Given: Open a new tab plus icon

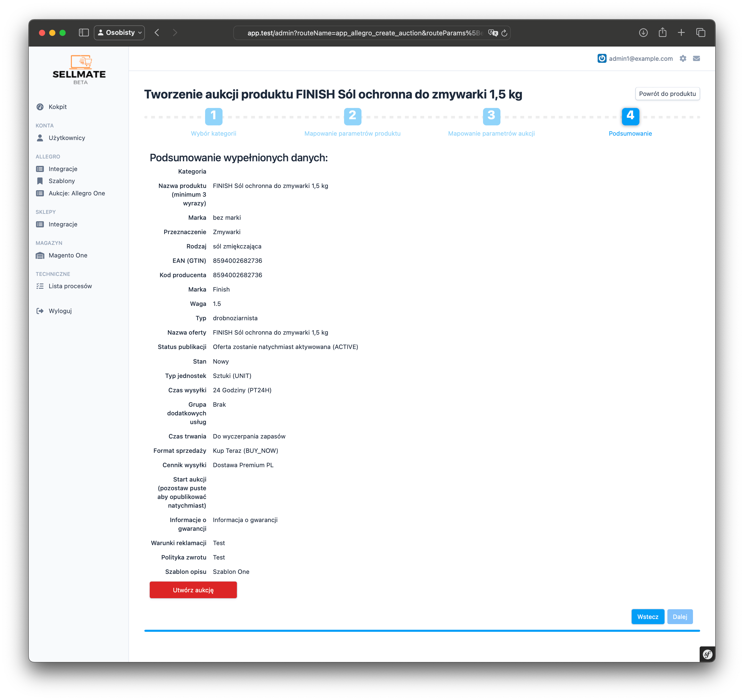Looking at the screenshot, I should pyautogui.click(x=681, y=33).
